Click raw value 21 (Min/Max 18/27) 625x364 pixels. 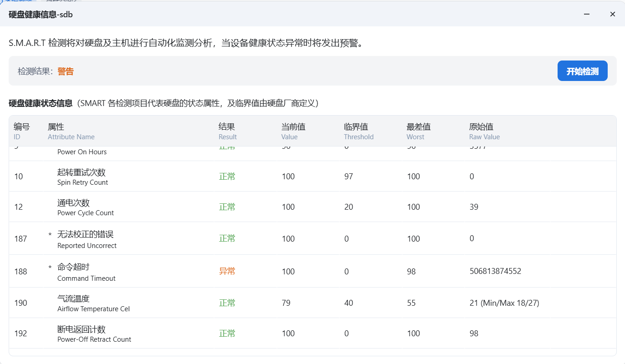click(504, 303)
